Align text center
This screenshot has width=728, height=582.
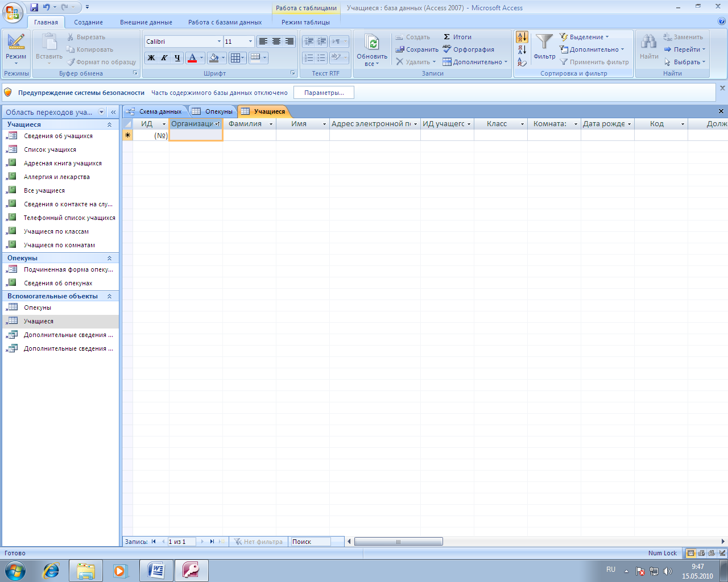pos(276,41)
